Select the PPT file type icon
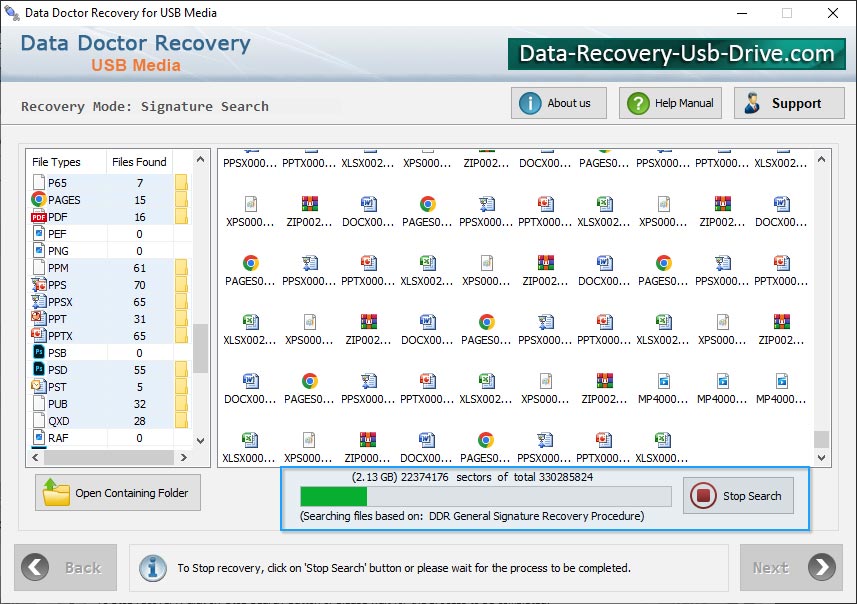Screen dimensions: 857x604 (x=39, y=318)
